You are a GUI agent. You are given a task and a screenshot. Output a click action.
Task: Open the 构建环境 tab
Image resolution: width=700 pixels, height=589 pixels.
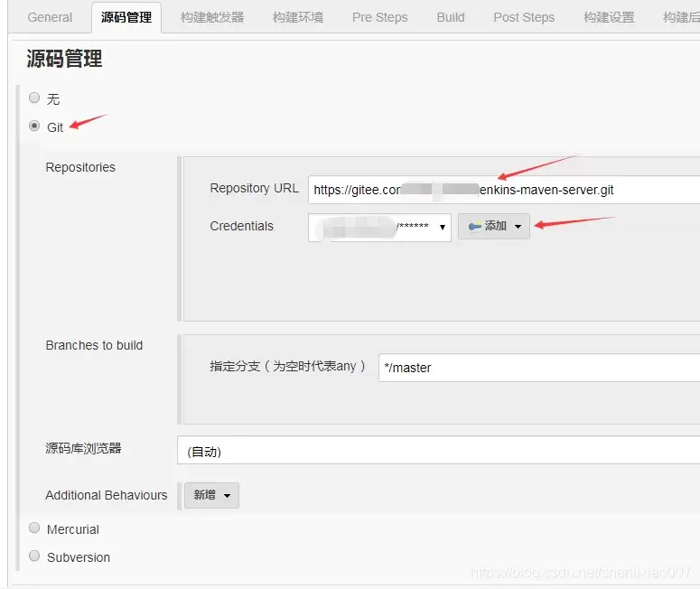[x=298, y=17]
